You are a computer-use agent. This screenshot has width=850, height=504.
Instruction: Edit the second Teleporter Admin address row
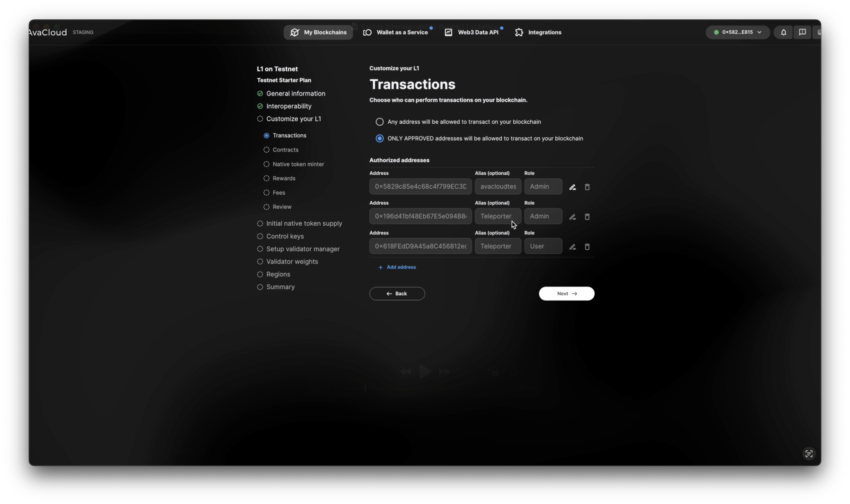[x=572, y=217]
